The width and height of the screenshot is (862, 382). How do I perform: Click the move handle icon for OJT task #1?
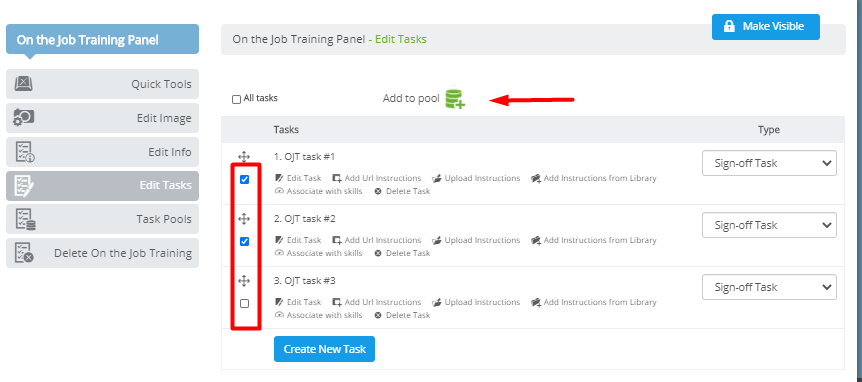[x=244, y=157]
